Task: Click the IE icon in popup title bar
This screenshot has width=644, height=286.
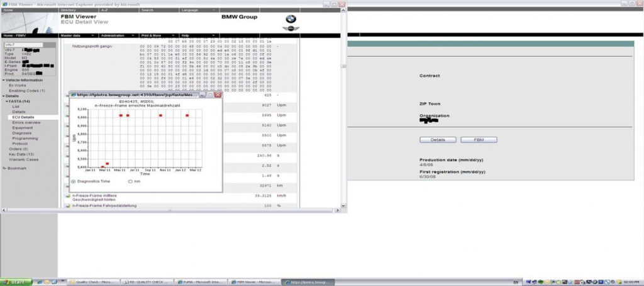Action: click(72, 95)
